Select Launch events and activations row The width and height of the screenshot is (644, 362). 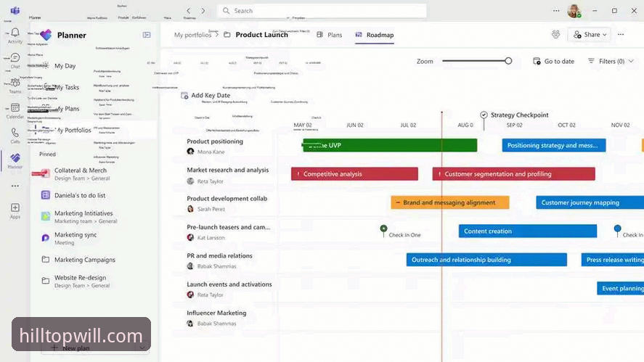(x=229, y=284)
